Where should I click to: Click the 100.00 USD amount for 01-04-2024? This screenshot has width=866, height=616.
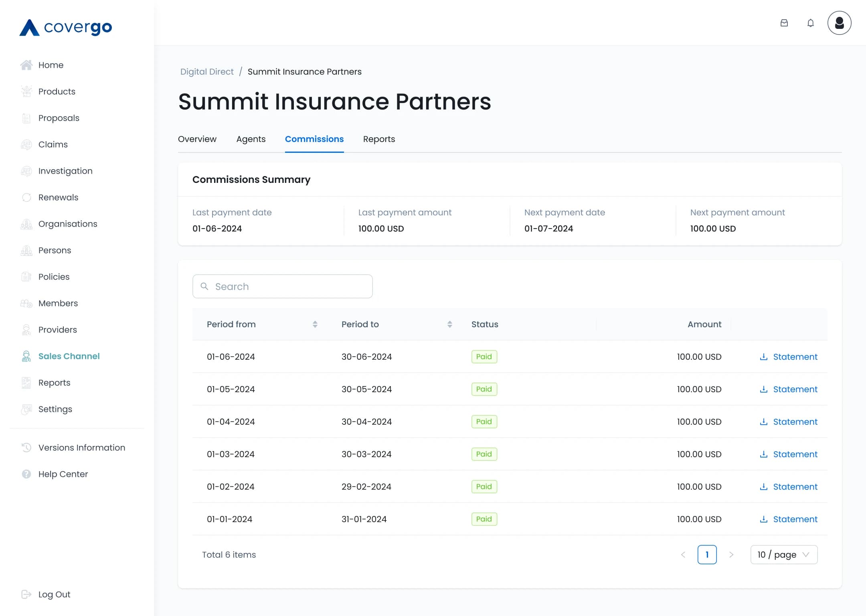[x=699, y=421]
